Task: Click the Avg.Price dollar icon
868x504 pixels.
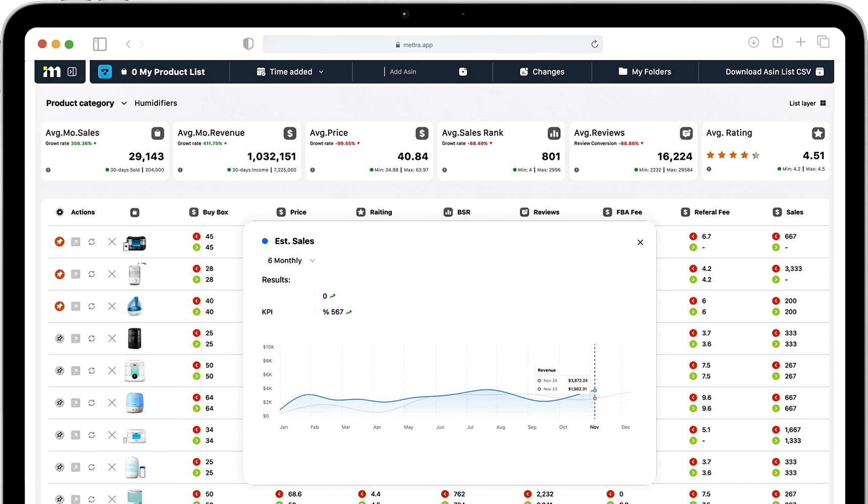Action: [x=422, y=133]
